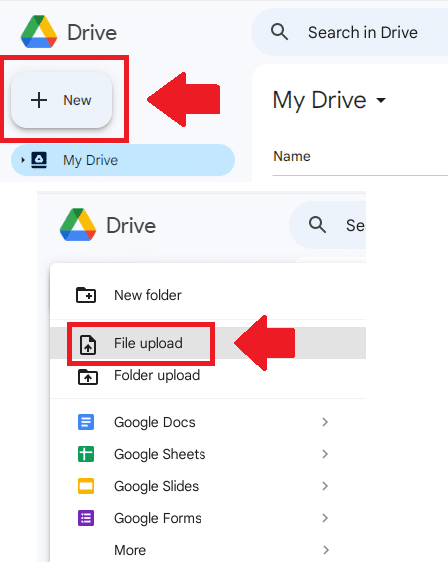The height and width of the screenshot is (562, 448).
Task: Click the 'Search in Drive' field
Action: point(349,32)
